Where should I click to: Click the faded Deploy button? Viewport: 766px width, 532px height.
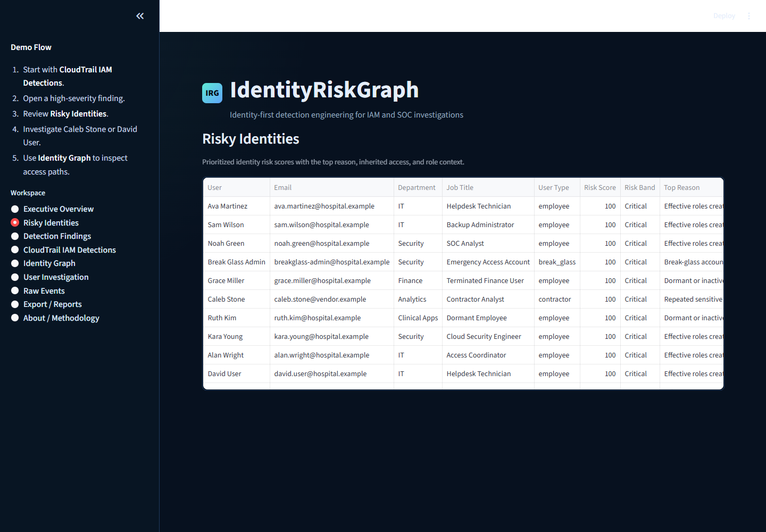(x=724, y=16)
